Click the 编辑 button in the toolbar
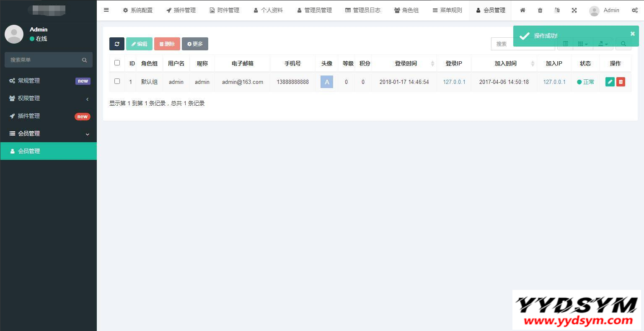Viewport: 644px width, 331px height. coord(139,44)
